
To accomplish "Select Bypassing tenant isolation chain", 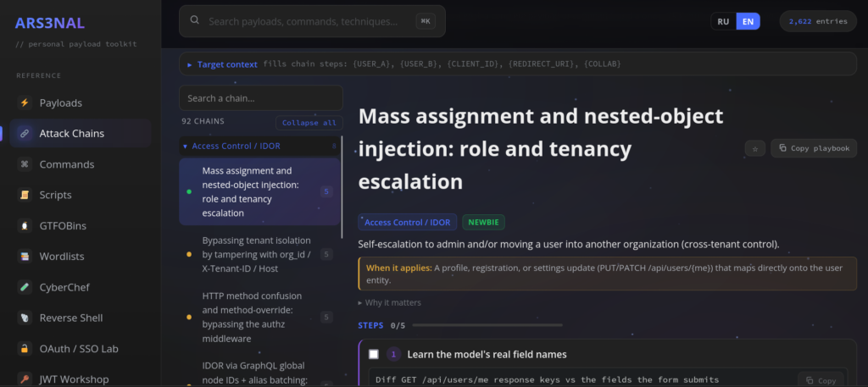I will pyautogui.click(x=259, y=254).
